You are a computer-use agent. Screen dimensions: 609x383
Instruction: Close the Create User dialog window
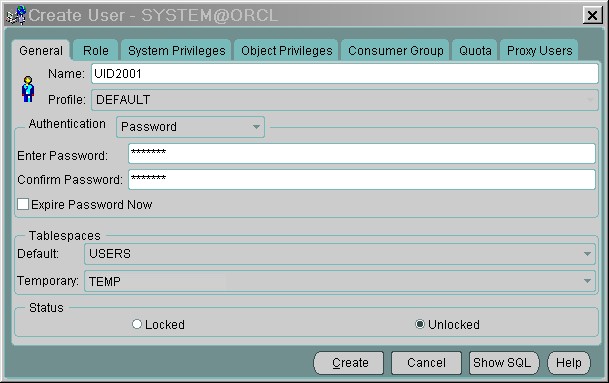point(592,15)
